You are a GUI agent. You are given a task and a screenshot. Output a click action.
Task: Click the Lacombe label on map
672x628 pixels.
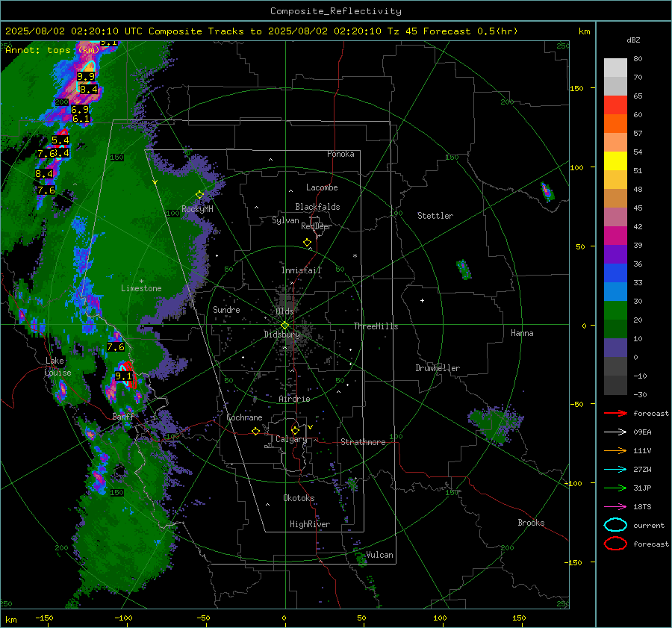(322, 187)
